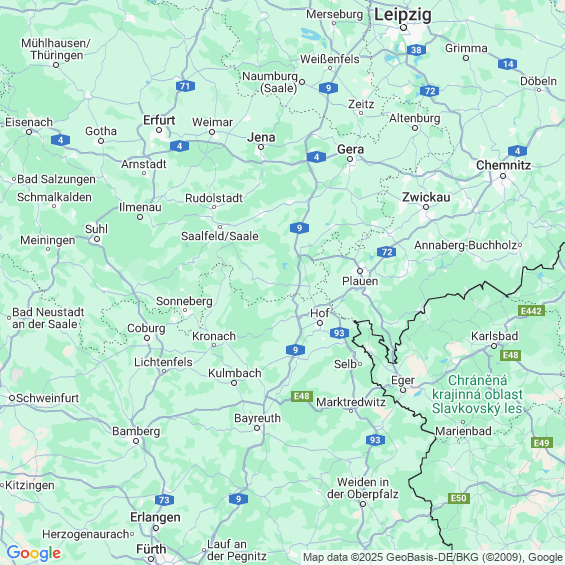
Task: Select the Bamberg city label
Action: tap(136, 431)
